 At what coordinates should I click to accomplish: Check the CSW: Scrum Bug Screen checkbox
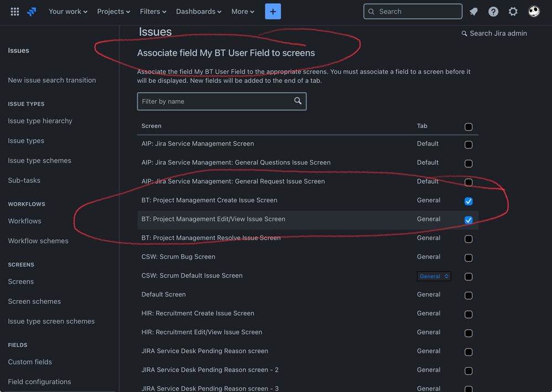tap(468, 258)
